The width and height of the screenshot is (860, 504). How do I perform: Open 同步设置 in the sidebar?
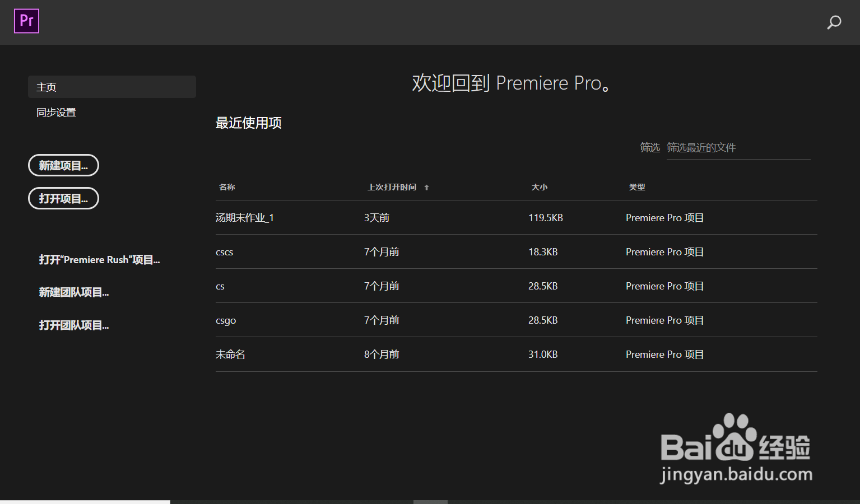(x=56, y=113)
